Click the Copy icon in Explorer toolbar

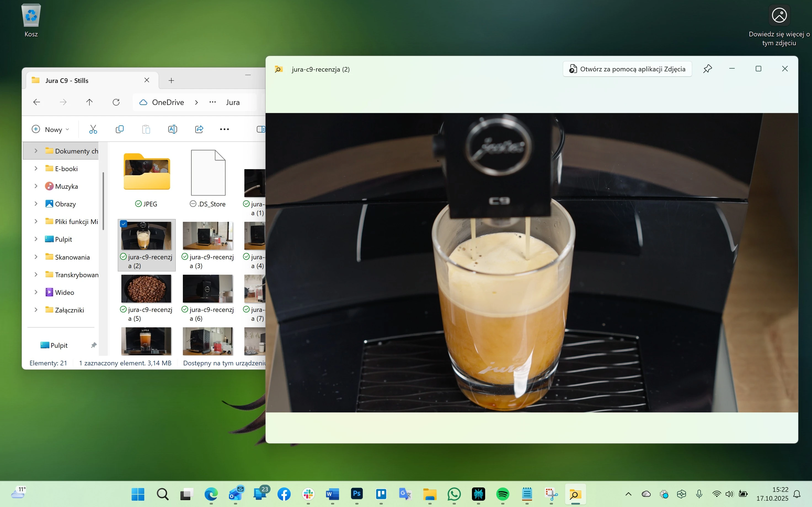click(119, 129)
